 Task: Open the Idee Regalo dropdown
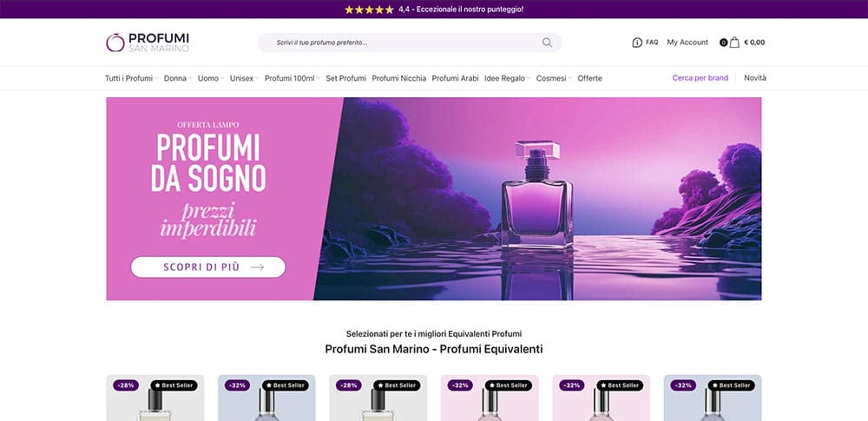pyautogui.click(x=507, y=78)
